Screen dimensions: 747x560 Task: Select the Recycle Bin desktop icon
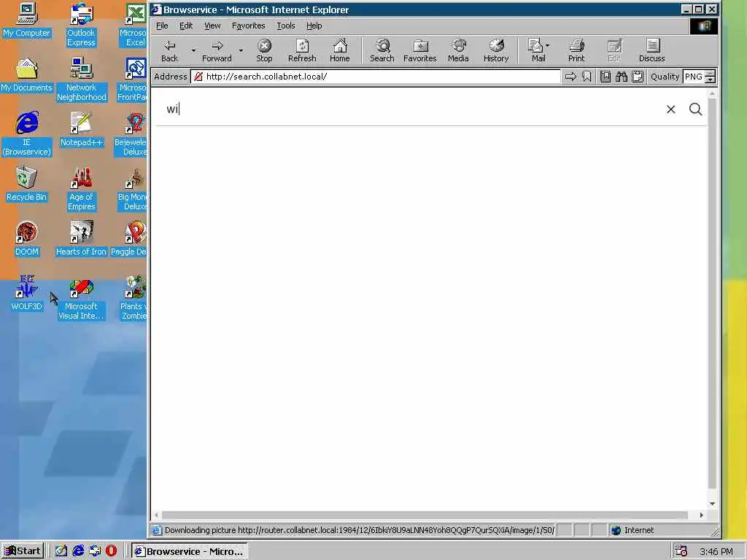(27, 184)
